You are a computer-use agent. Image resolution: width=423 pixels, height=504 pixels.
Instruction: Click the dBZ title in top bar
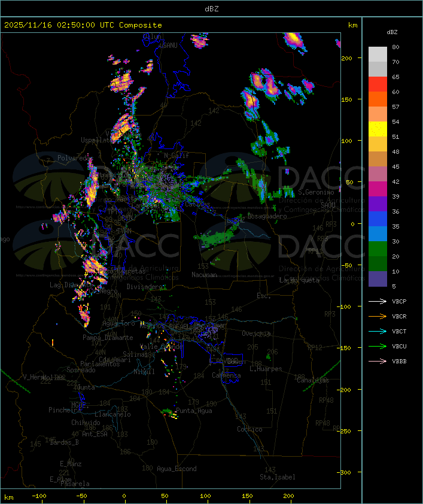click(212, 9)
